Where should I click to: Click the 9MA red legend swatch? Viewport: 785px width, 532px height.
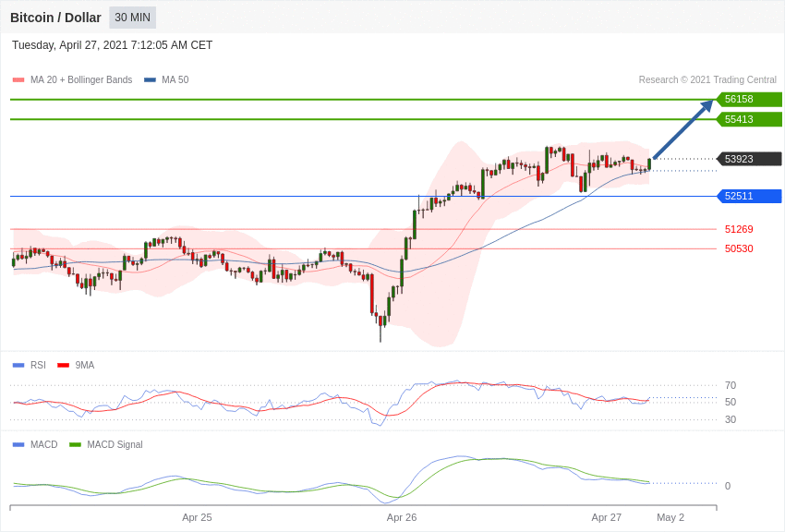click(x=64, y=366)
